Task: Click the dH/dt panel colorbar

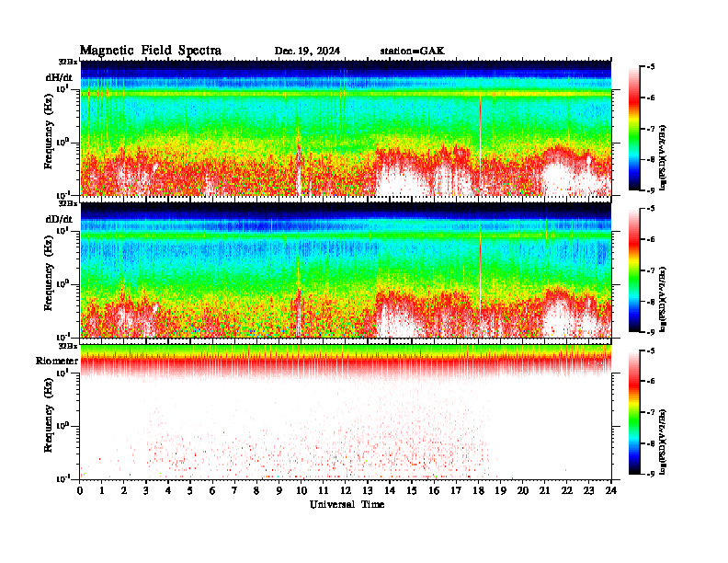Action: [634, 129]
